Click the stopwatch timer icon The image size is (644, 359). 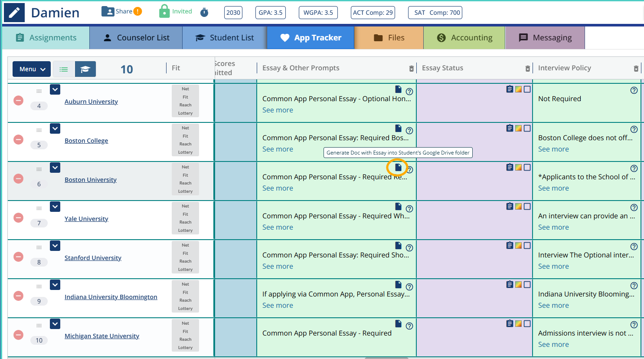(204, 13)
